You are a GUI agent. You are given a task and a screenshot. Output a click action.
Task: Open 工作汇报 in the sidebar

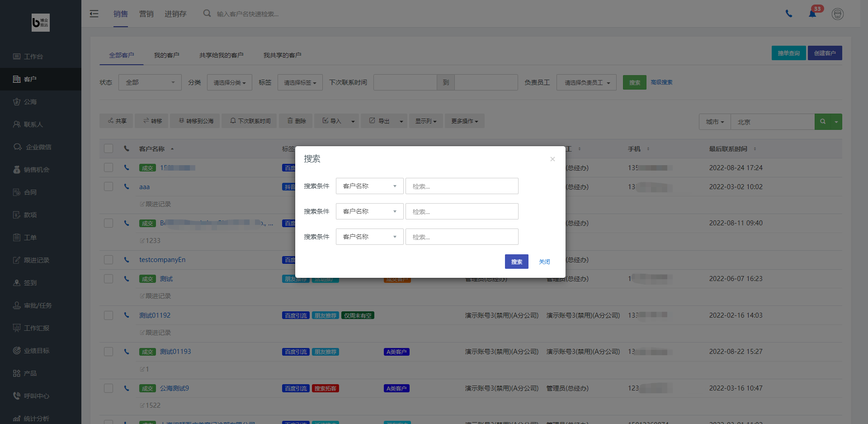[x=41, y=328]
